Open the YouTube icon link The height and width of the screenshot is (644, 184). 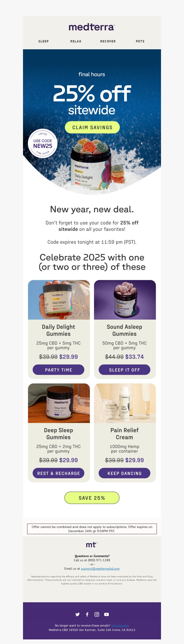coord(106,614)
